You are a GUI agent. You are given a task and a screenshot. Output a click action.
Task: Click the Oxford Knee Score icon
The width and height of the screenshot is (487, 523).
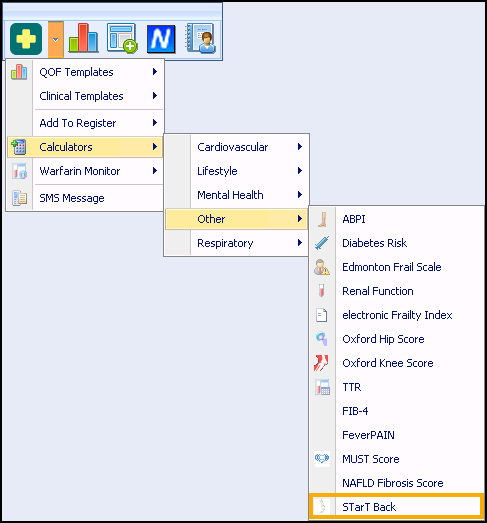point(322,363)
